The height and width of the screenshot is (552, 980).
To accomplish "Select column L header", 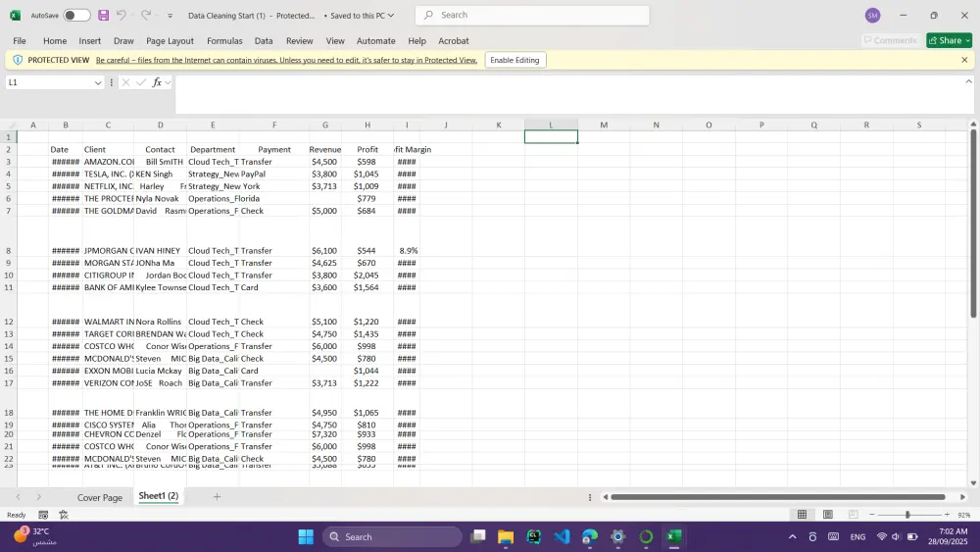I will pos(551,125).
